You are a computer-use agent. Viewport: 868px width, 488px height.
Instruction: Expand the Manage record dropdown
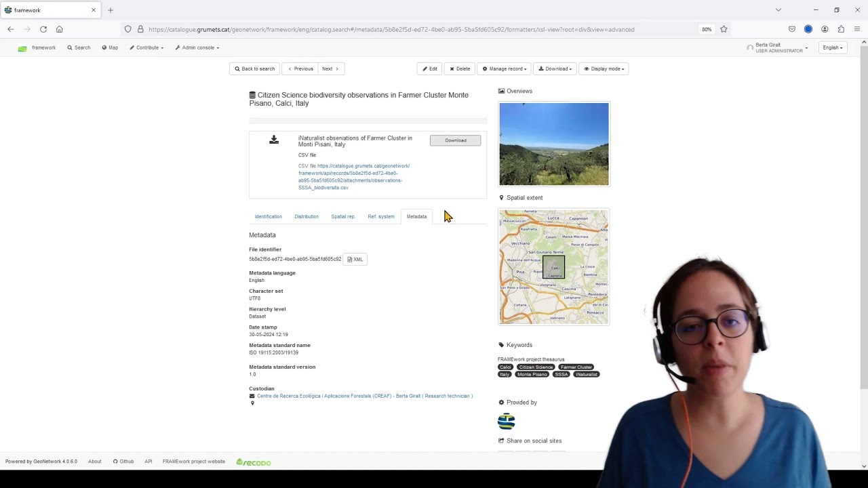[505, 68]
